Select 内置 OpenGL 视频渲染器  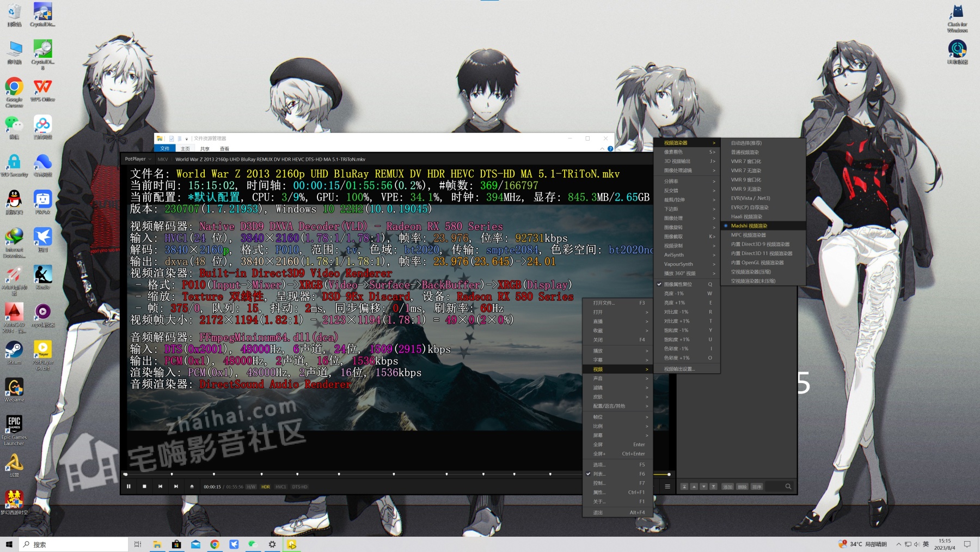763,263
